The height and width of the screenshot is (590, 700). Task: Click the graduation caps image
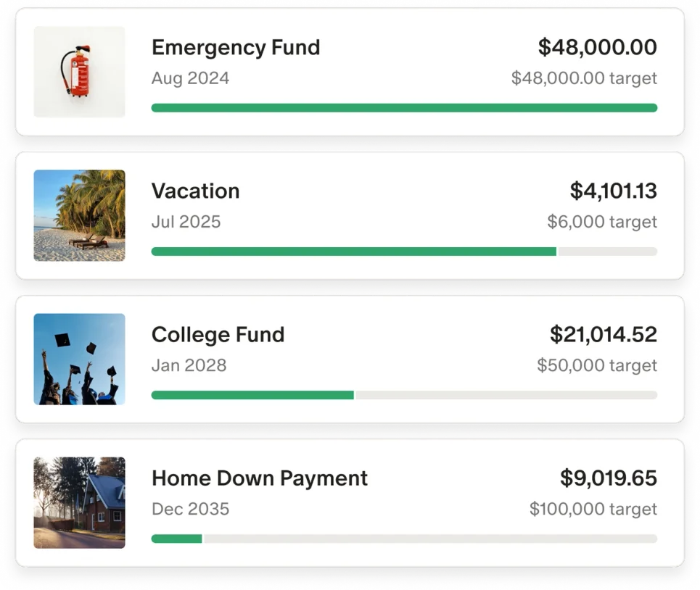(x=79, y=358)
